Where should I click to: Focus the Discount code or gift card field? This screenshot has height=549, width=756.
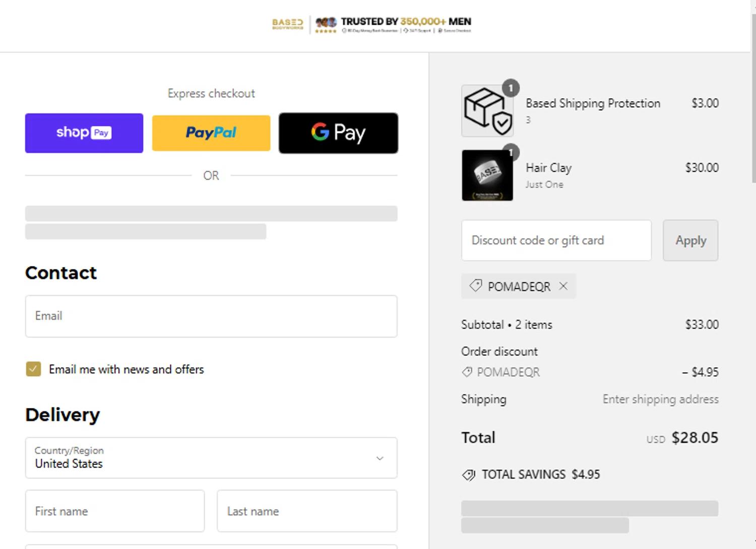[556, 240]
